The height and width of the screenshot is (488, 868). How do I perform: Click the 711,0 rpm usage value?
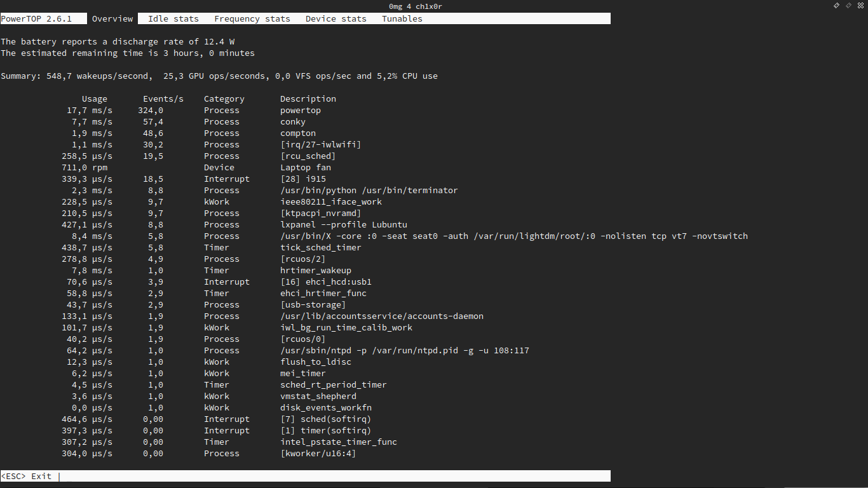coord(85,167)
